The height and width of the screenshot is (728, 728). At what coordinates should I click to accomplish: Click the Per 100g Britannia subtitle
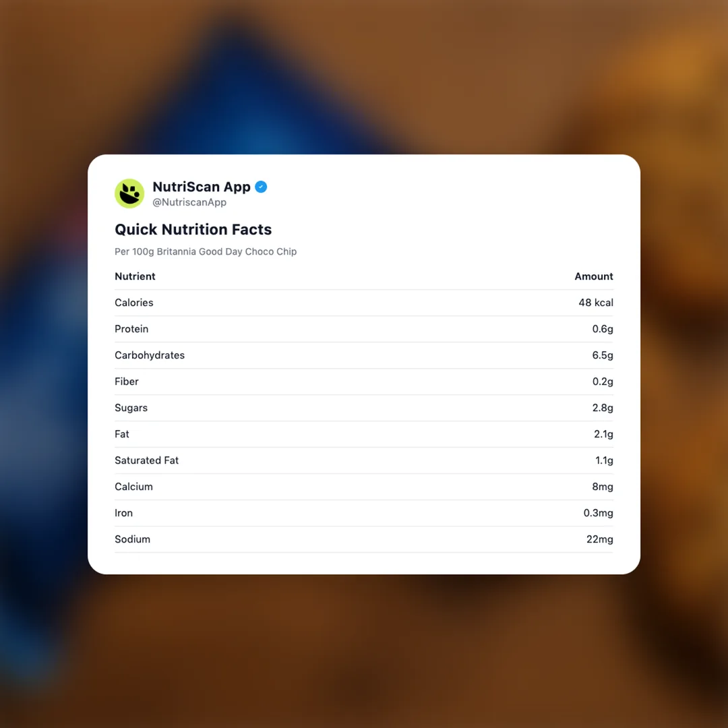(x=206, y=251)
